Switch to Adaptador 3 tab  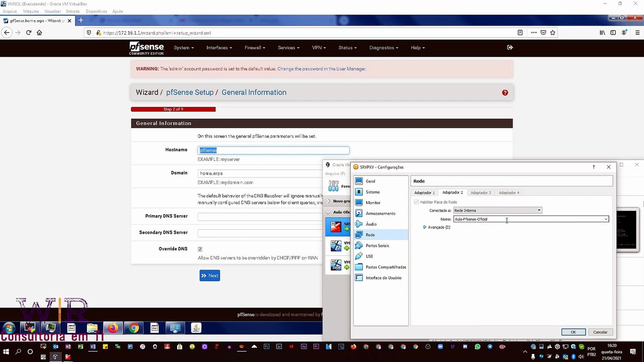point(480,193)
